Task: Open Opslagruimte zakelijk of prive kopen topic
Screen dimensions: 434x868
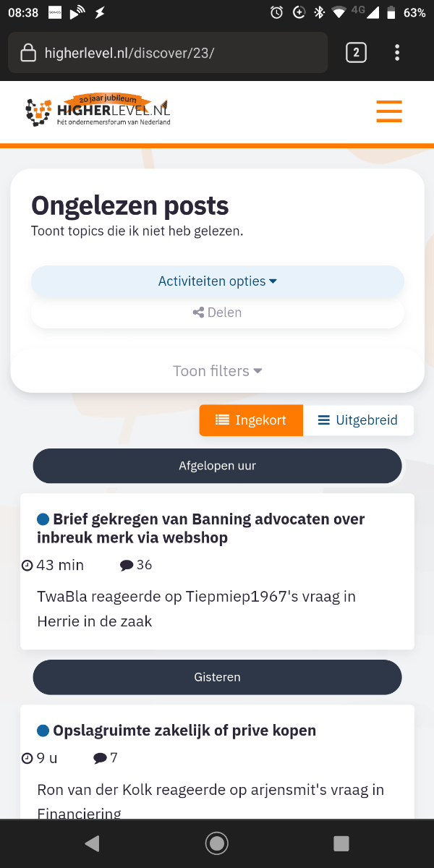Action: 184,731
